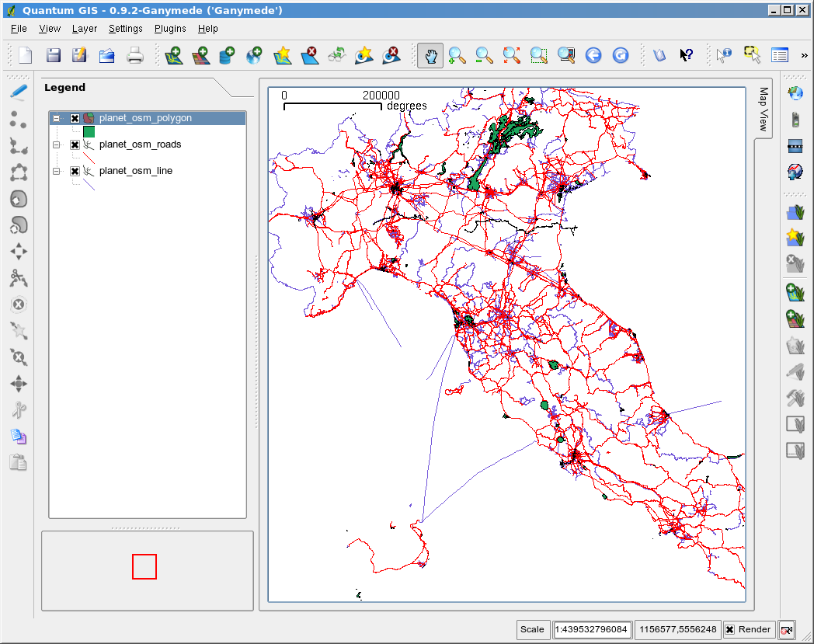Add a vector layer
This screenshot has width=814, height=644.
174,55
